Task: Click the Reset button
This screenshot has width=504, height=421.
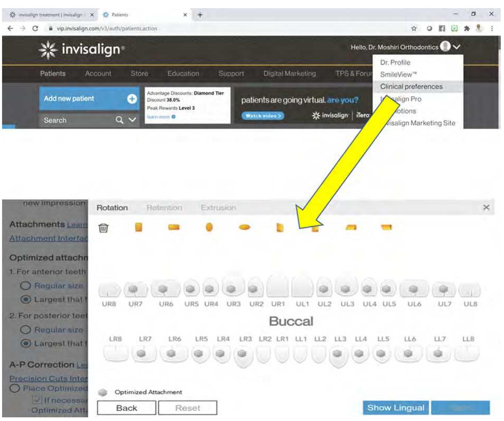Action: pos(187,408)
